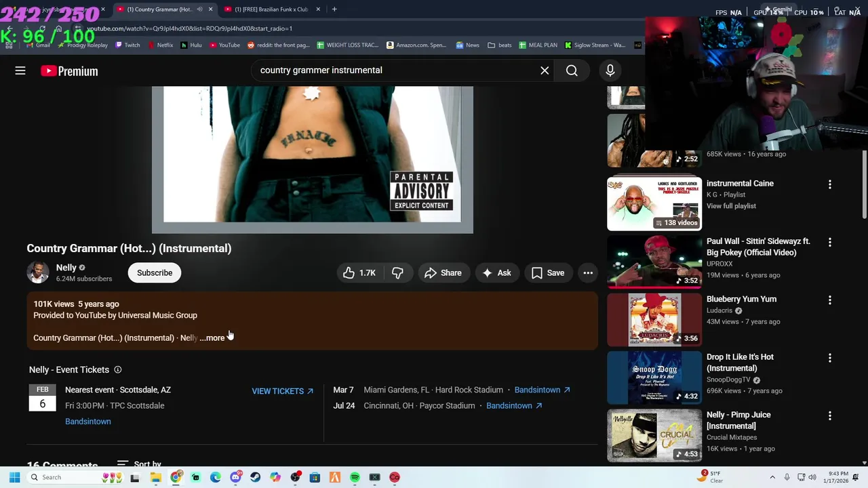Play the instrumental Caine playlist thumbnail
Viewport: 868px width, 488px height.
click(654, 204)
